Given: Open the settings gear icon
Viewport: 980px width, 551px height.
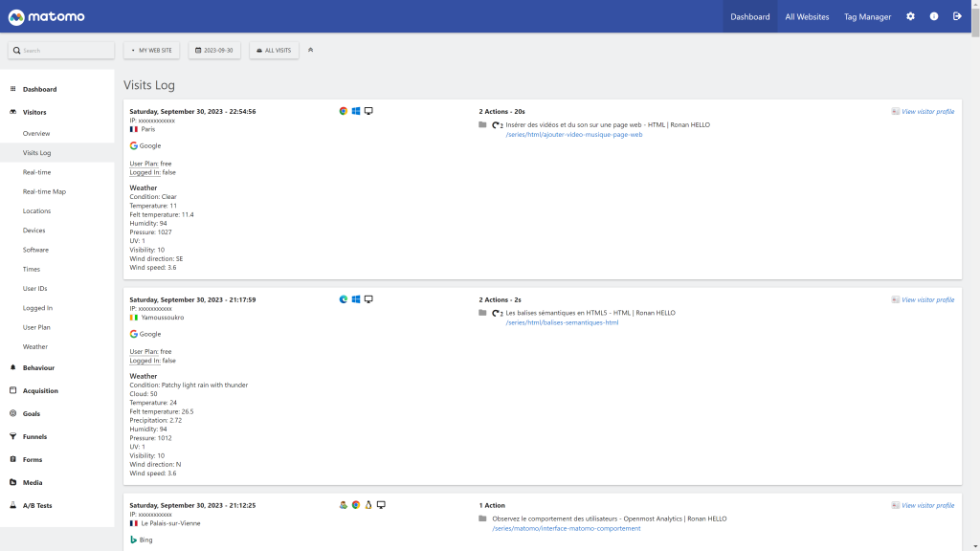Looking at the screenshot, I should click(x=910, y=16).
